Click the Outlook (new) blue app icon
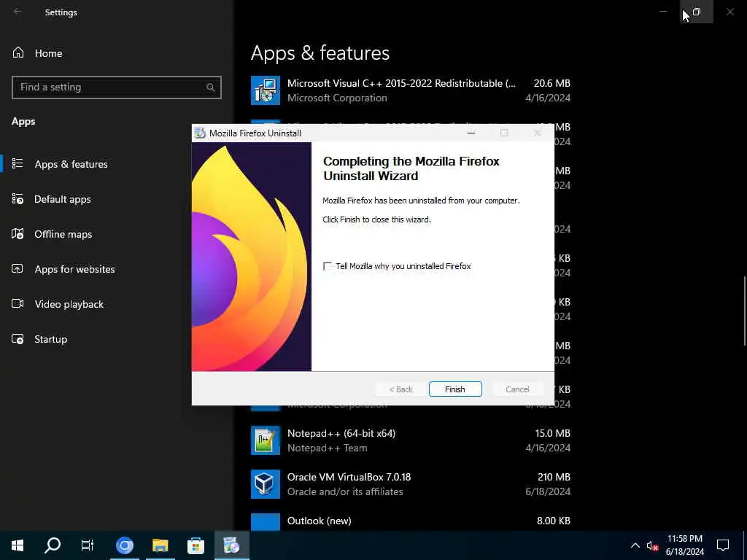Screen dimensions: 747x560 tap(266, 522)
